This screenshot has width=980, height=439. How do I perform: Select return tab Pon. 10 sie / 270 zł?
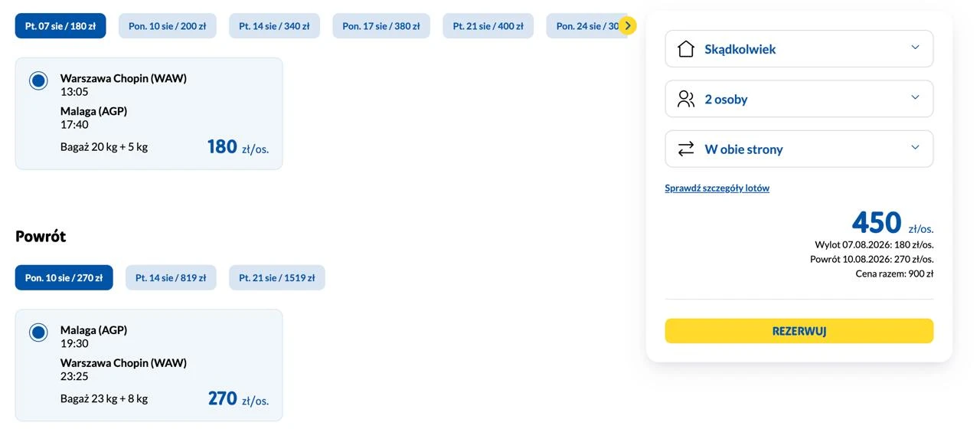point(64,277)
